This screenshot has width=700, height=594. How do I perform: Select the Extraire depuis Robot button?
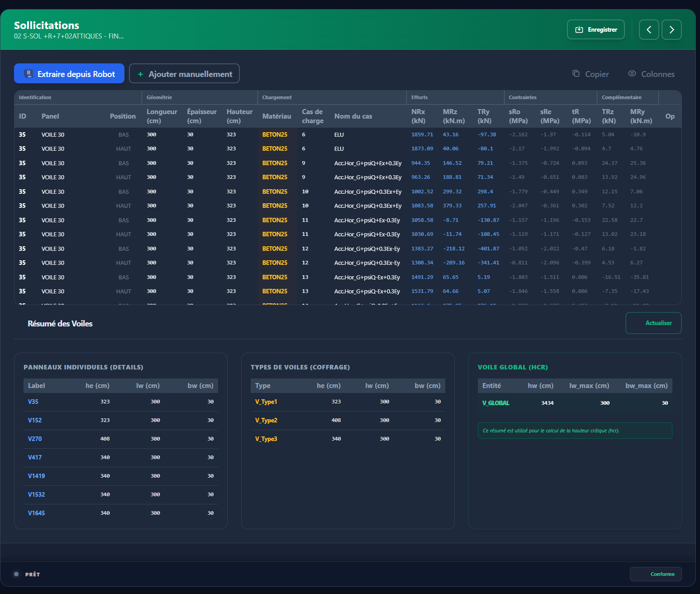pos(69,73)
